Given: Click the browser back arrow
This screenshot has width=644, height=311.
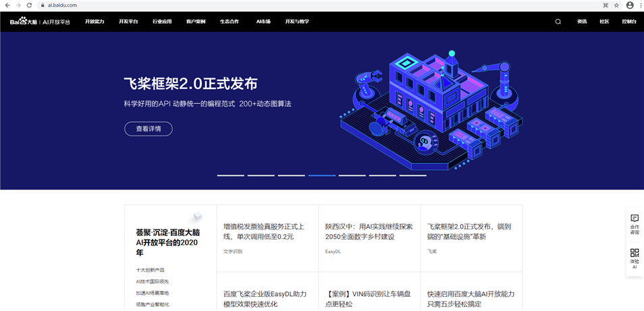Looking at the screenshot, I should click(7, 5).
